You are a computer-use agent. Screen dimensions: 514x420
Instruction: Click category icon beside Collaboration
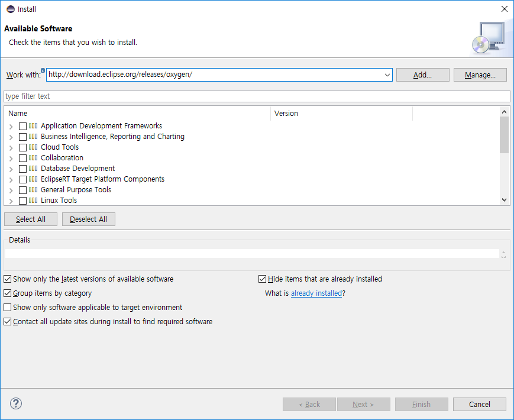coord(33,158)
